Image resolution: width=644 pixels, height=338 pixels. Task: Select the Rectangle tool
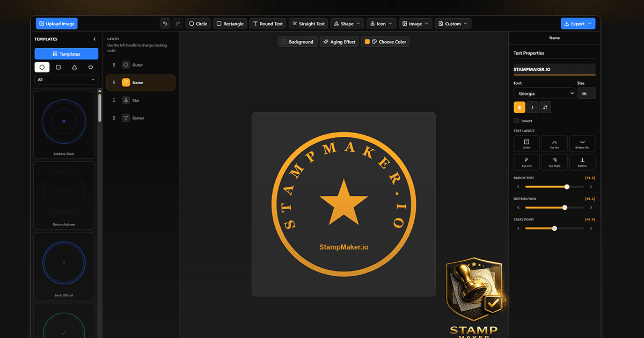[230, 23]
